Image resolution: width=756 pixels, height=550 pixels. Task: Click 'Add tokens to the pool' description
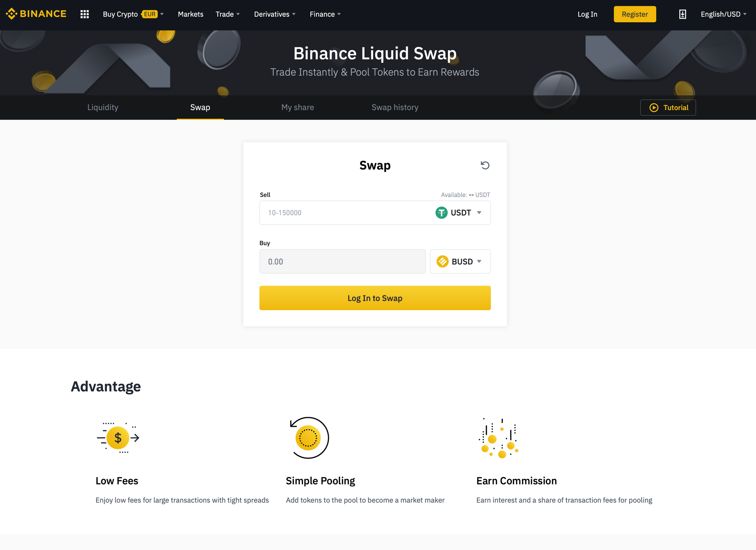point(365,500)
